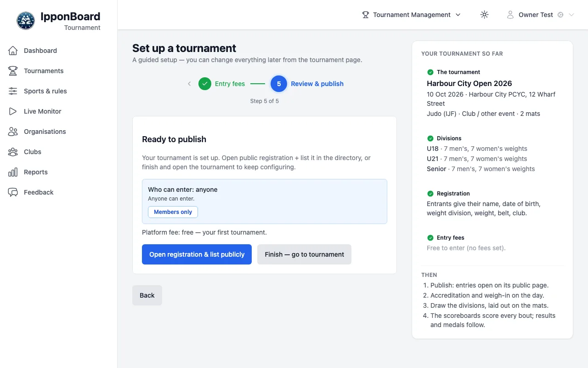Click the Live Monitor play icon

tap(13, 111)
